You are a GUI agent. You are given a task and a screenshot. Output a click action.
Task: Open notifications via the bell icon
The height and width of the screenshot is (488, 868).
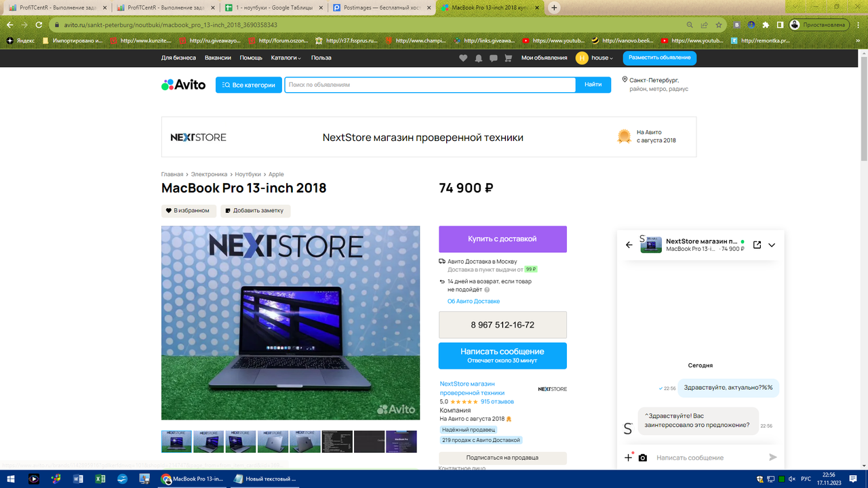tap(477, 58)
